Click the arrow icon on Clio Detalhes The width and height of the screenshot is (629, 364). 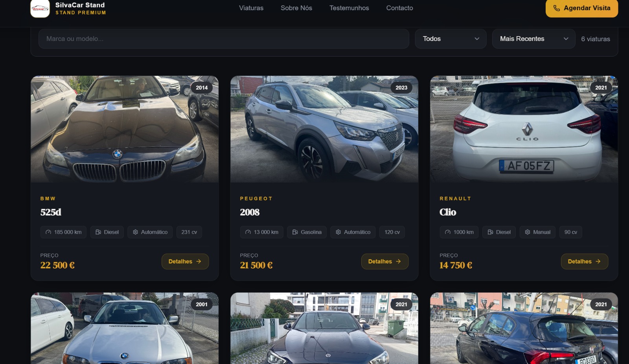[x=598, y=262]
